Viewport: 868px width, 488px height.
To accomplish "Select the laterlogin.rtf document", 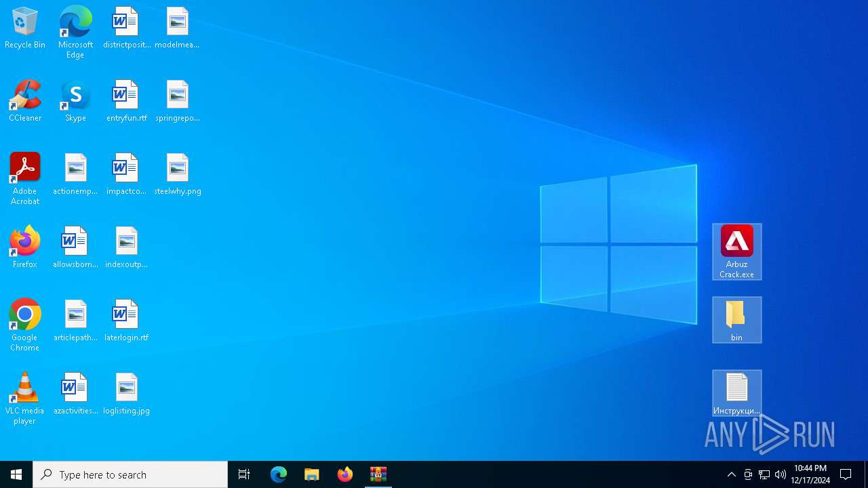I will click(x=127, y=321).
